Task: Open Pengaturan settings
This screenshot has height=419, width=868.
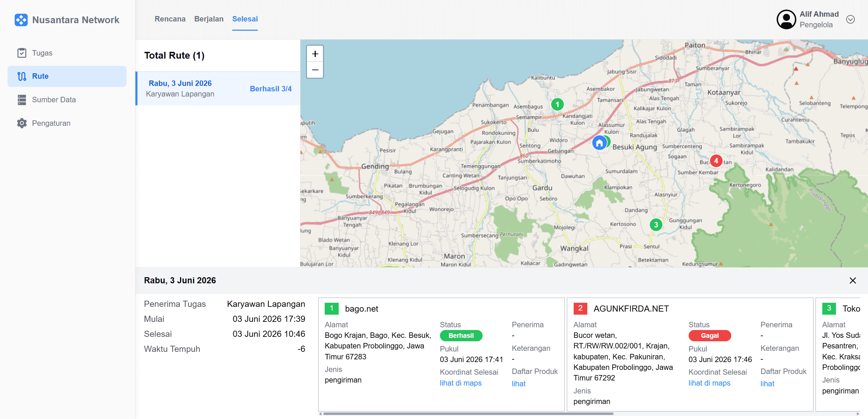Action: point(67,123)
